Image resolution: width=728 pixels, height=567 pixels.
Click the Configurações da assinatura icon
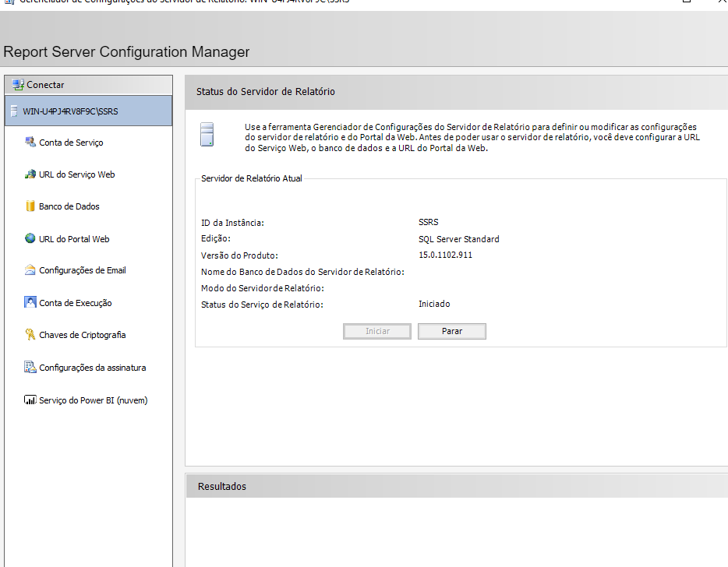[30, 367]
